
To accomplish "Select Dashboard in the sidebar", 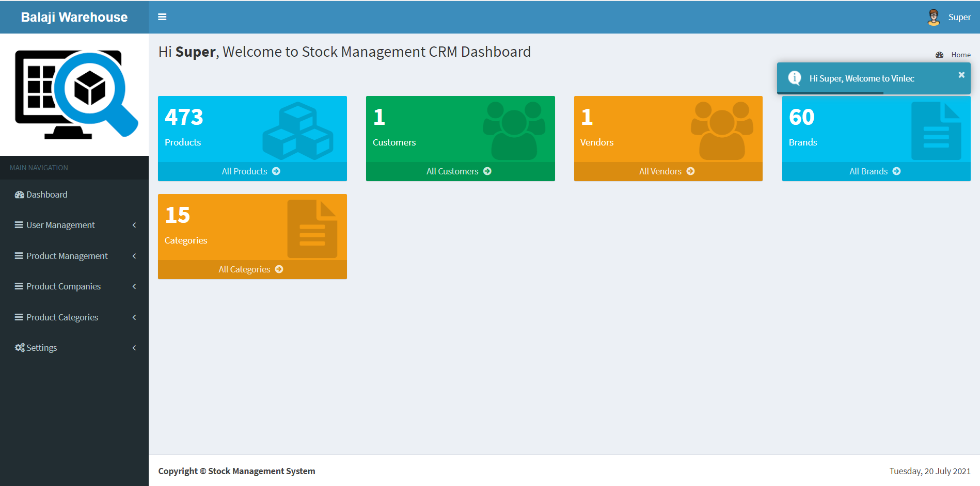I will pos(46,195).
